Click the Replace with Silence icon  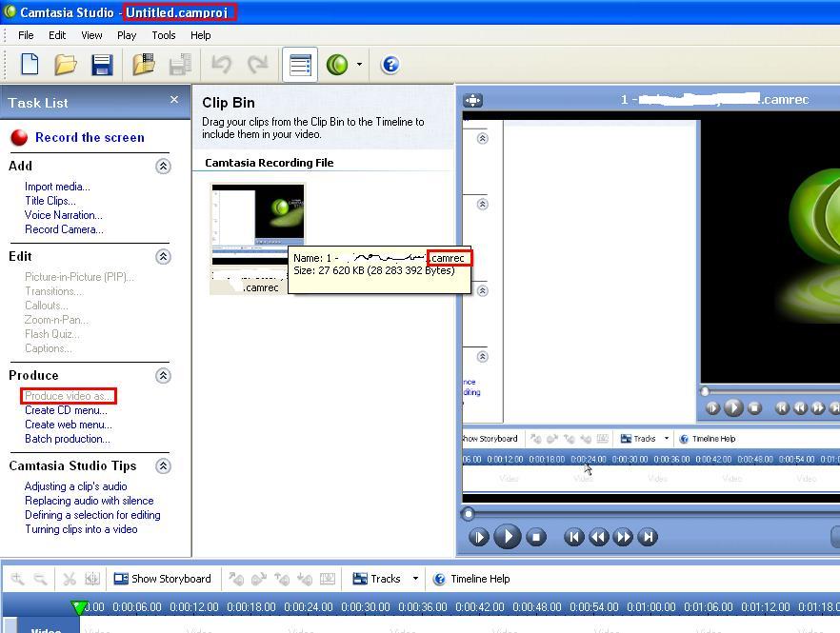pyautogui.click(x=328, y=579)
